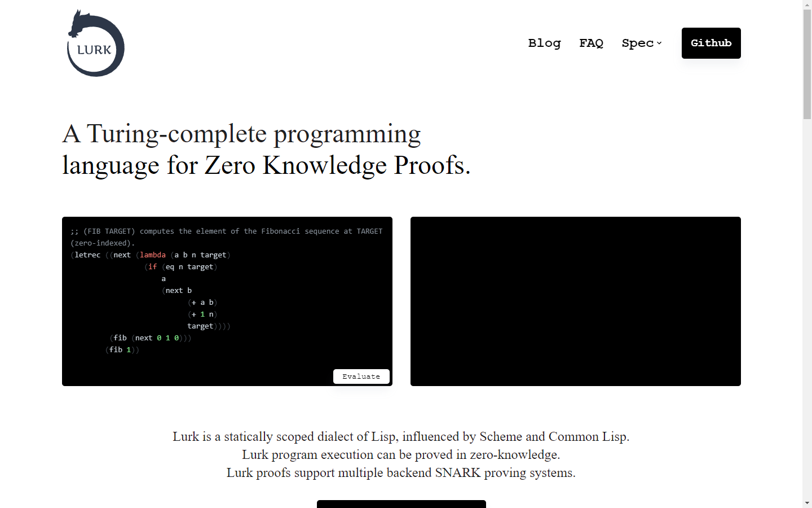The image size is (812, 508).
Task: Click the scrollbar up arrow
Action: (x=807, y=5)
